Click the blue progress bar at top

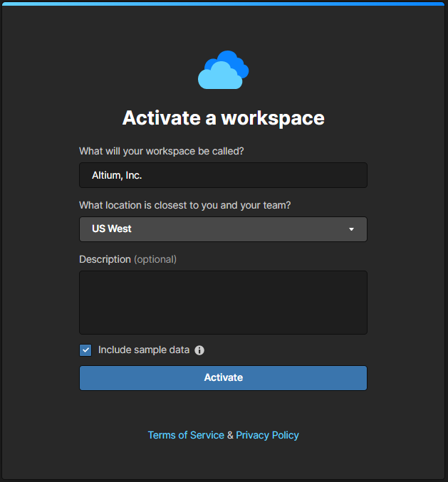(x=224, y=4)
